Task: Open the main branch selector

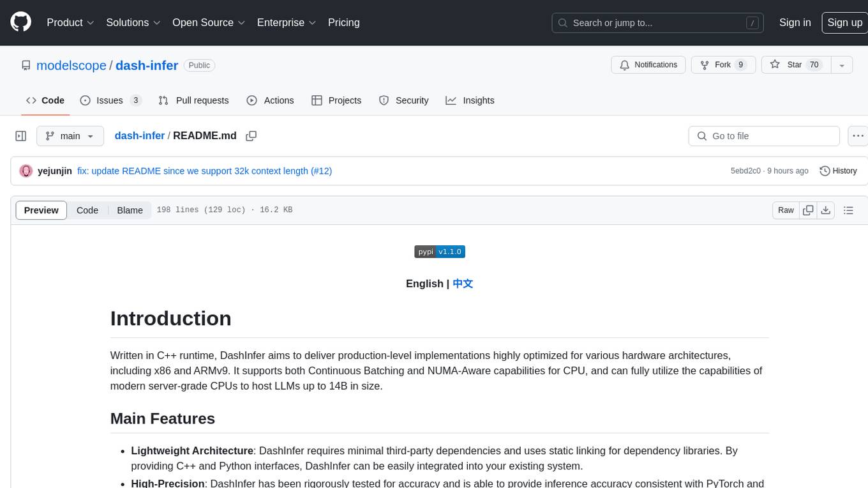Action: tap(70, 136)
